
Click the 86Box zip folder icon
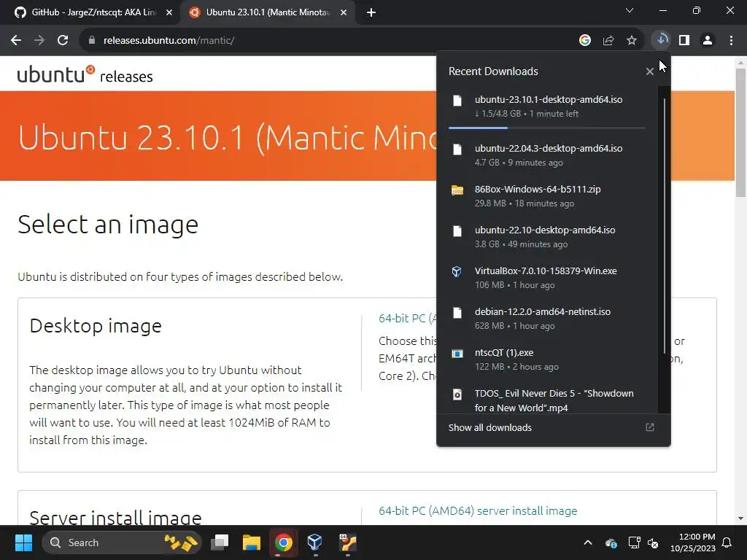(x=457, y=190)
